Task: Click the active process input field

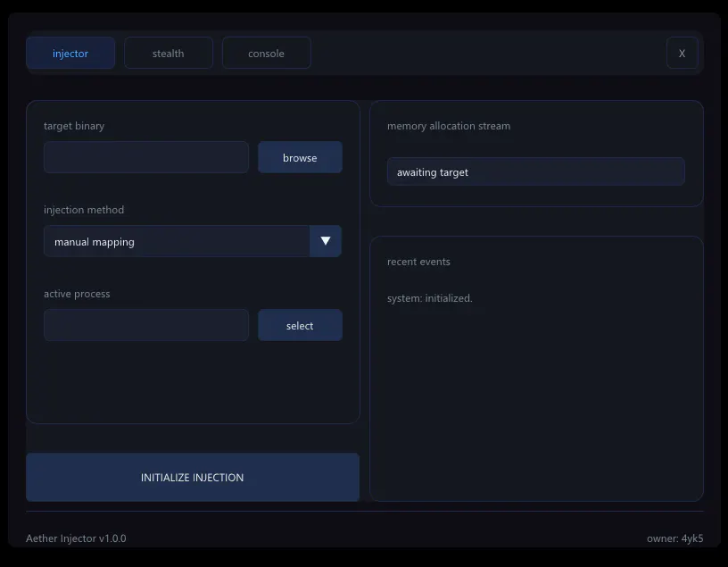Action: tap(146, 325)
